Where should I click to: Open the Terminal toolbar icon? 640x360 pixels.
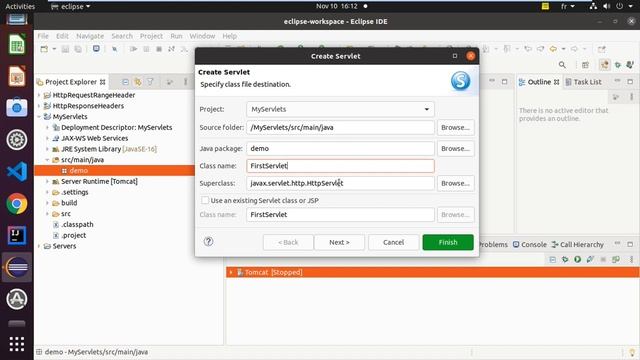(x=96, y=49)
